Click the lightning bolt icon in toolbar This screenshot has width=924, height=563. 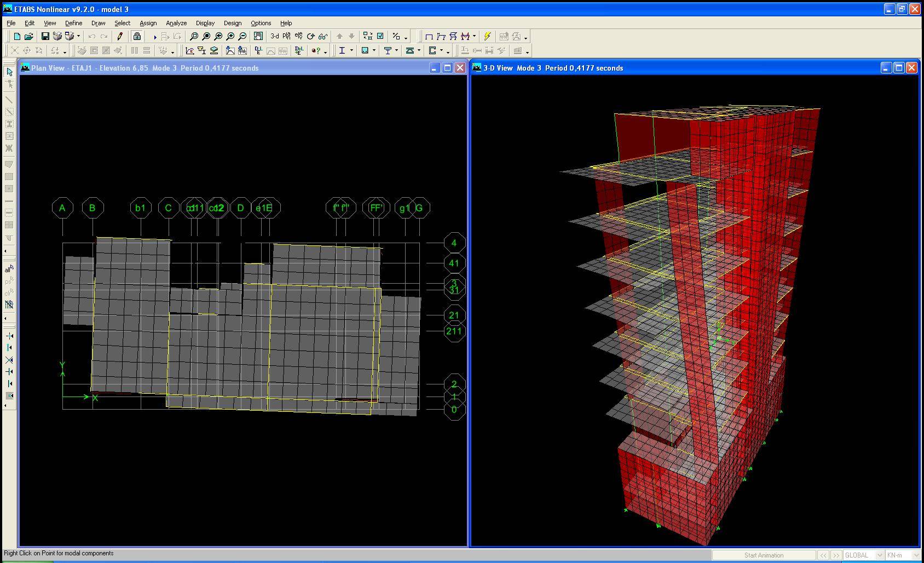pos(487,37)
